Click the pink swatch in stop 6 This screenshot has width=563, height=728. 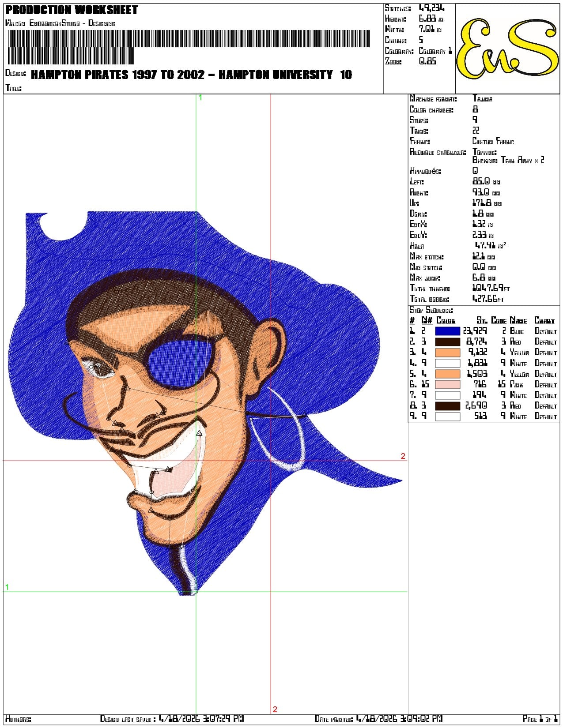click(x=448, y=384)
